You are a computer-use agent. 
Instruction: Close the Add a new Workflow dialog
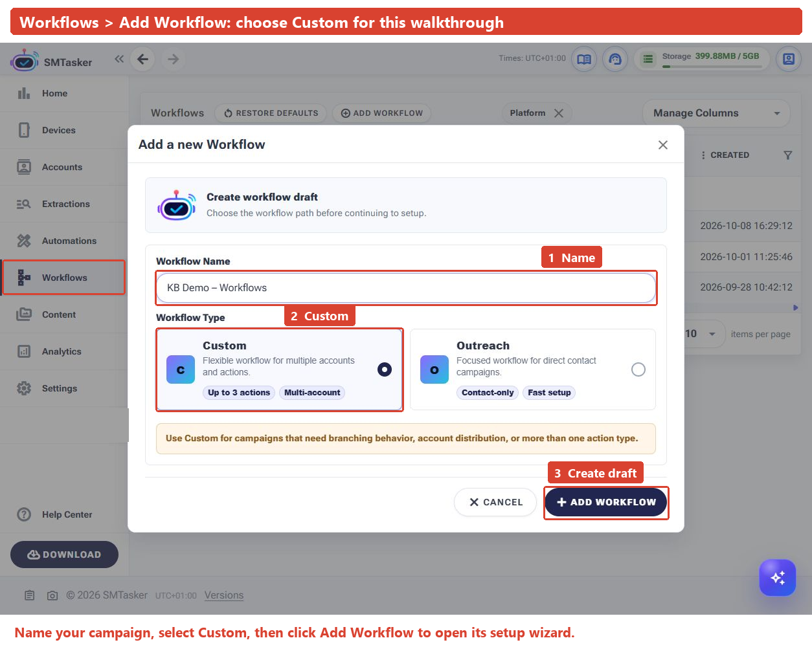pos(662,145)
